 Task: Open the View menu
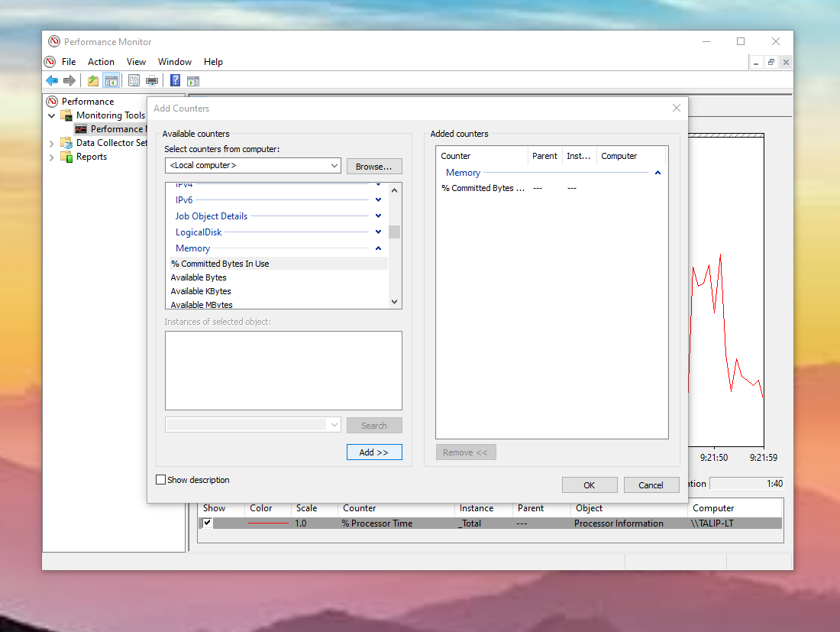tap(136, 62)
